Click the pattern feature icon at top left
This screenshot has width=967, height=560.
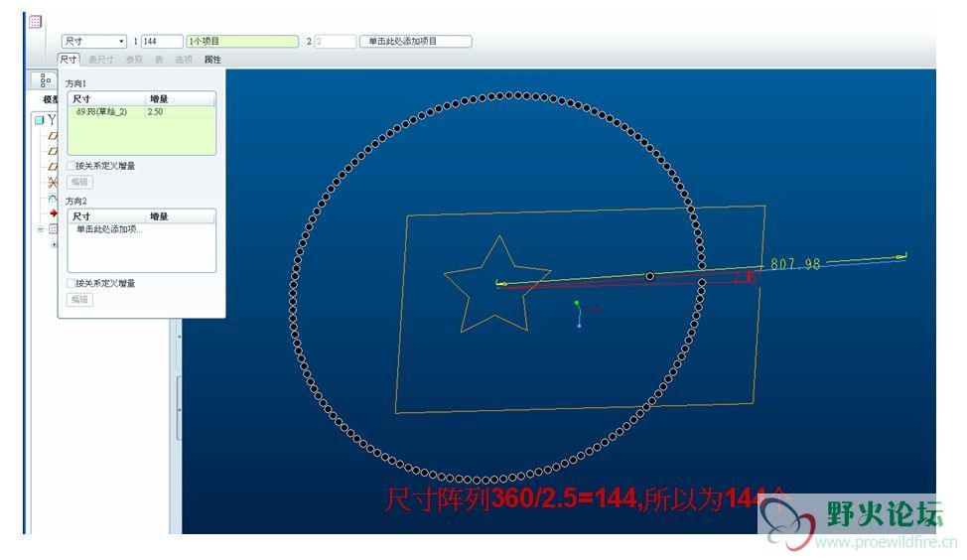[35, 22]
